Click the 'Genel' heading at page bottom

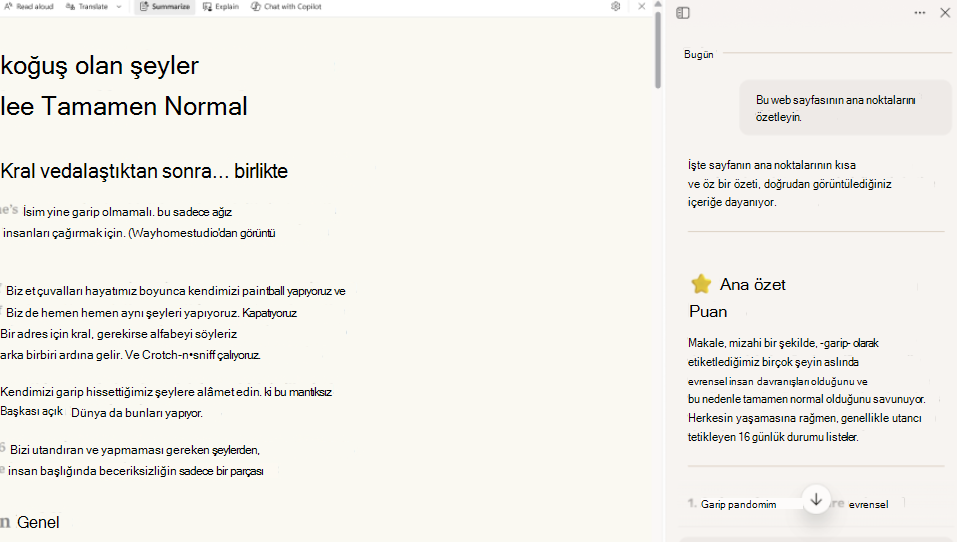[38, 522]
